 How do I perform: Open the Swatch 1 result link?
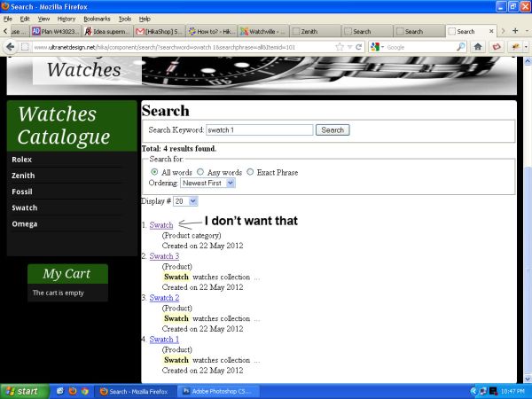[164, 340]
